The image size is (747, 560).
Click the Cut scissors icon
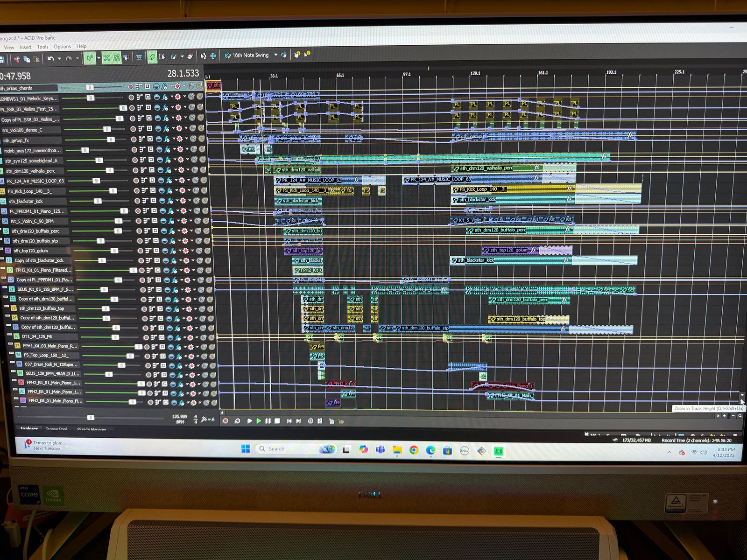16,59
